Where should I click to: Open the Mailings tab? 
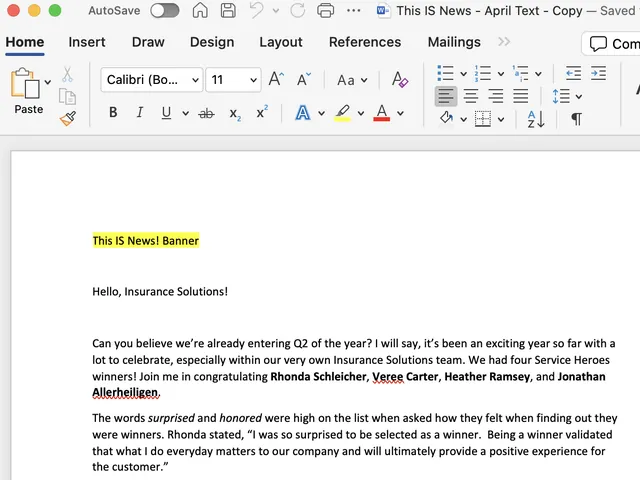(x=454, y=42)
